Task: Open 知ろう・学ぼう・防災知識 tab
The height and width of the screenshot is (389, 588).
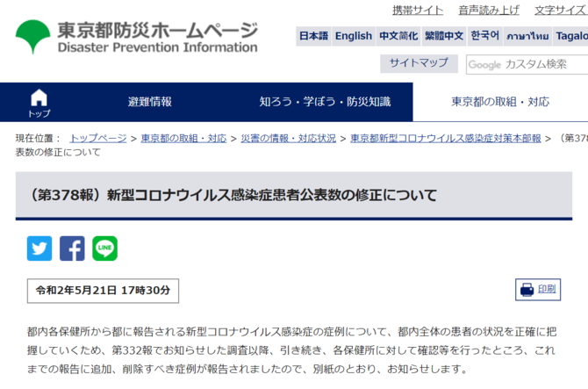Action: tap(325, 102)
